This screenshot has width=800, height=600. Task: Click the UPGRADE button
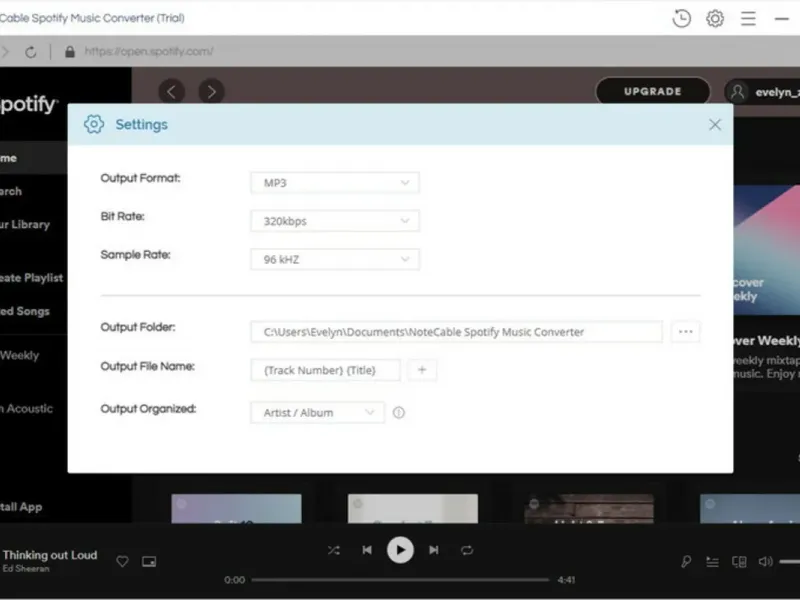653,92
